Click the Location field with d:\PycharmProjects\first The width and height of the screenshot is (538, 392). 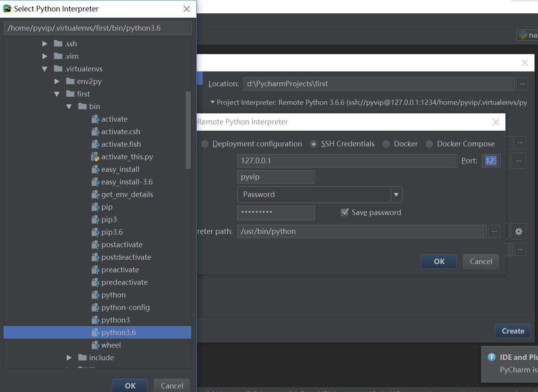tap(379, 84)
